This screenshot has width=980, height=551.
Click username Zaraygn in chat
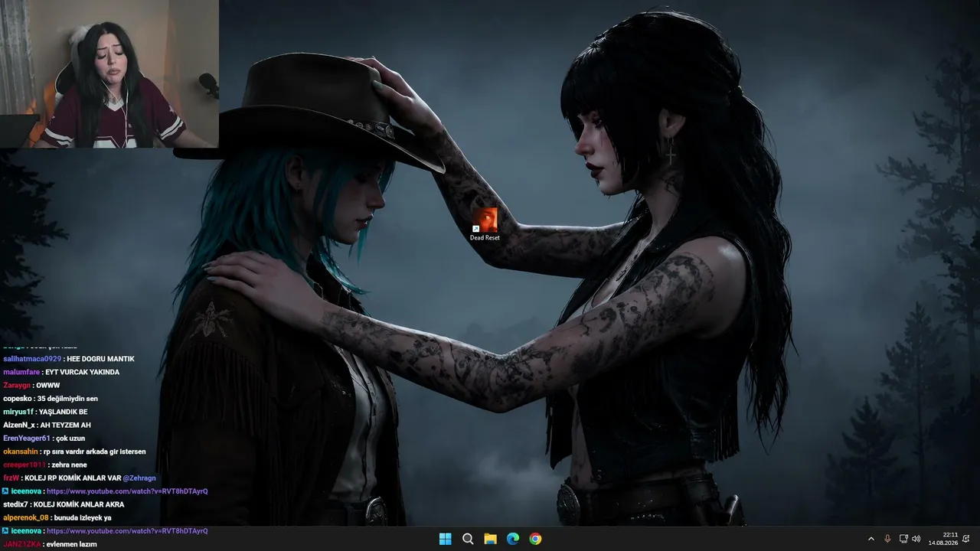pos(17,385)
